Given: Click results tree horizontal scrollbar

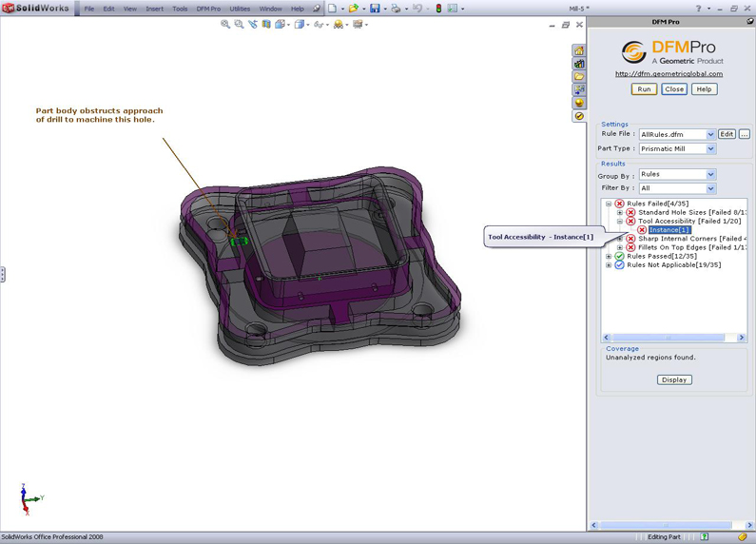Looking at the screenshot, I should point(669,338).
